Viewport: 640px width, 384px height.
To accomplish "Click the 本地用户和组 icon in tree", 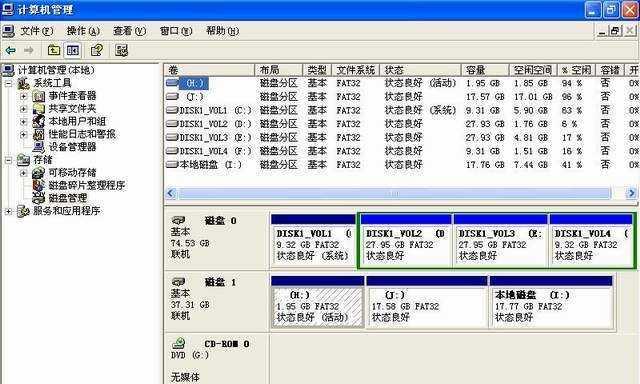I will tap(38, 122).
